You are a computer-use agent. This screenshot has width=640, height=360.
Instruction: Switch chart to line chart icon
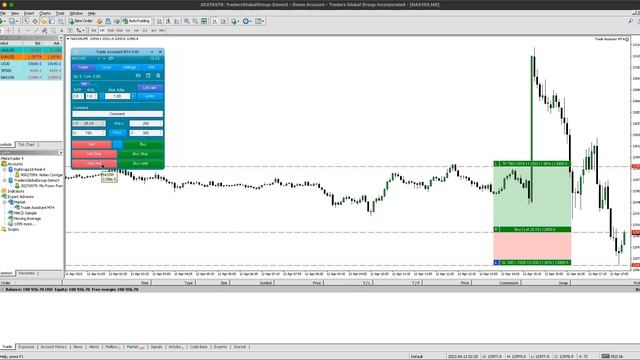point(176,21)
